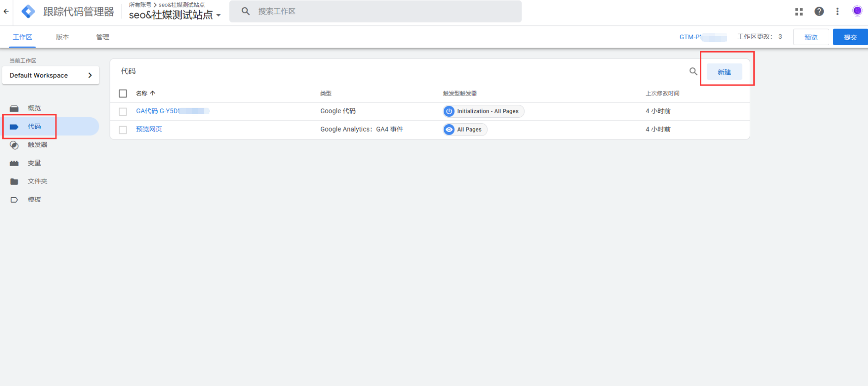Click the back arrow icon

click(x=6, y=12)
